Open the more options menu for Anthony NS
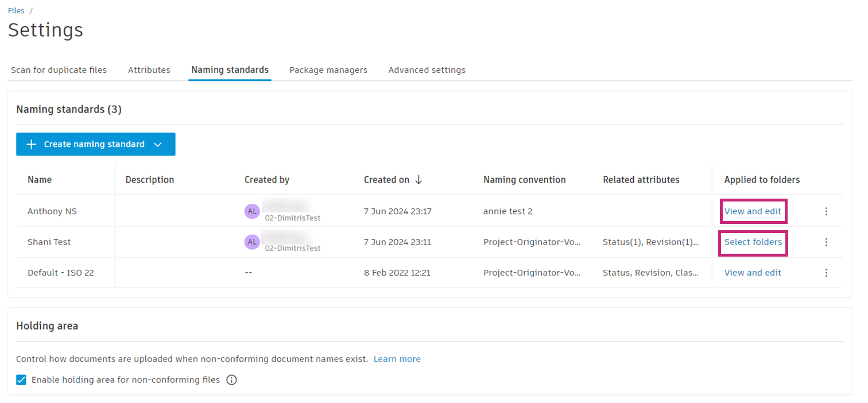868x403 pixels. pyautogui.click(x=826, y=211)
